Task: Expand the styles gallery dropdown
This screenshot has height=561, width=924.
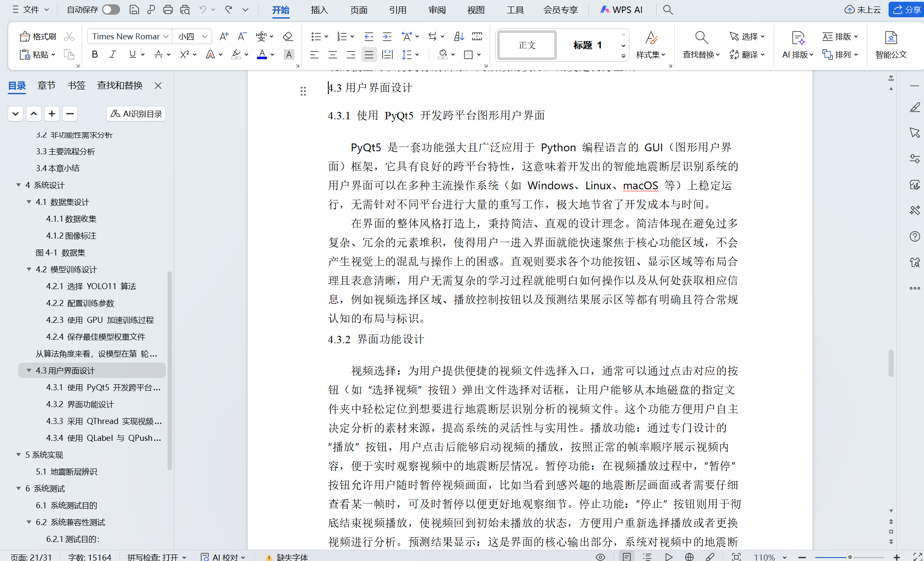Action: [x=623, y=56]
